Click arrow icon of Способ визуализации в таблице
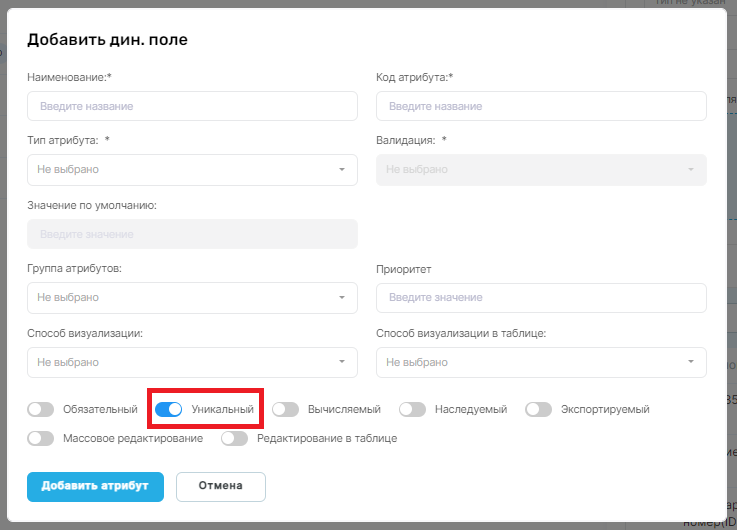 pos(691,362)
